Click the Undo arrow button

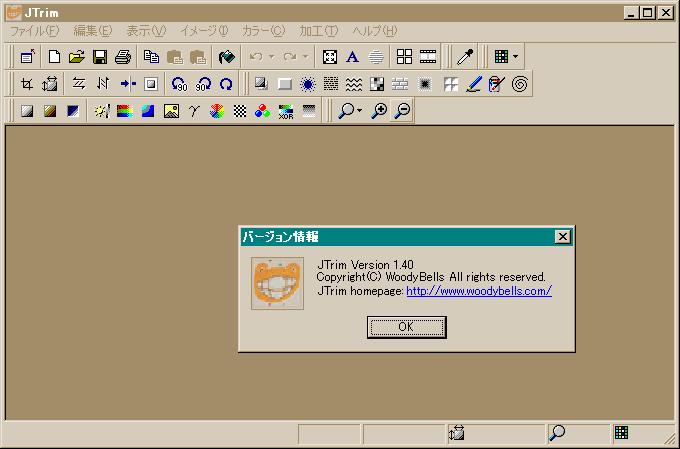pos(256,56)
